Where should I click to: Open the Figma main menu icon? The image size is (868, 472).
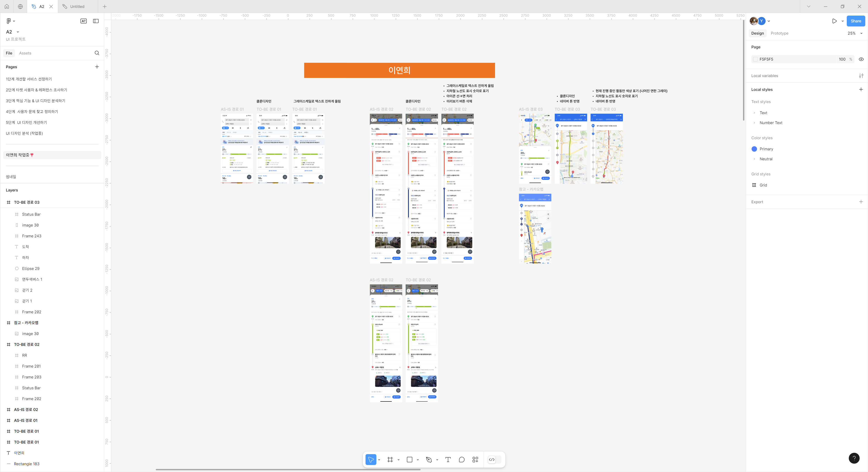pyautogui.click(x=9, y=21)
